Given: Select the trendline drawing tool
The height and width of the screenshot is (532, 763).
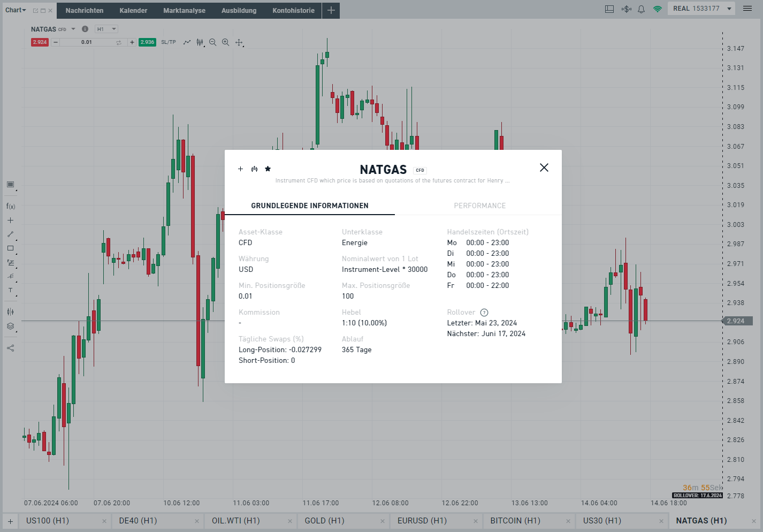Looking at the screenshot, I should pyautogui.click(x=10, y=234).
